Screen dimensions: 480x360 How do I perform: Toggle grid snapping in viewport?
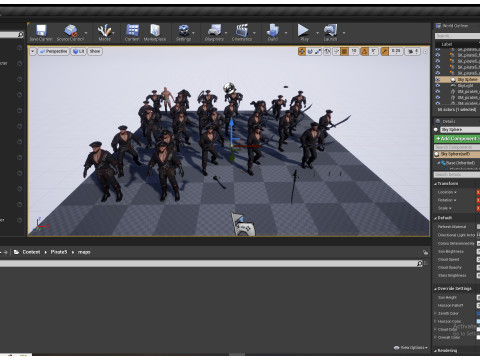345,51
